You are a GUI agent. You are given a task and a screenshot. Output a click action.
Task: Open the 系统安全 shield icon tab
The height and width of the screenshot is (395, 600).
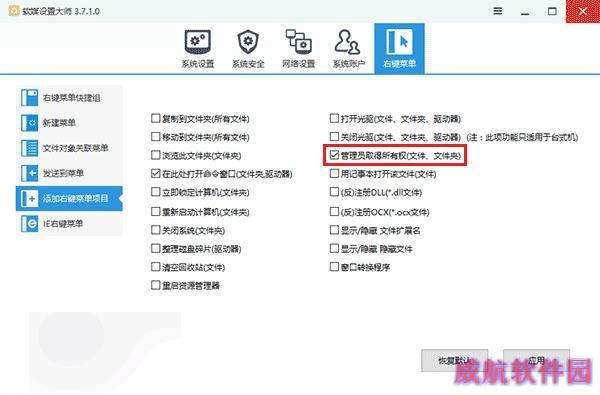pos(248,48)
